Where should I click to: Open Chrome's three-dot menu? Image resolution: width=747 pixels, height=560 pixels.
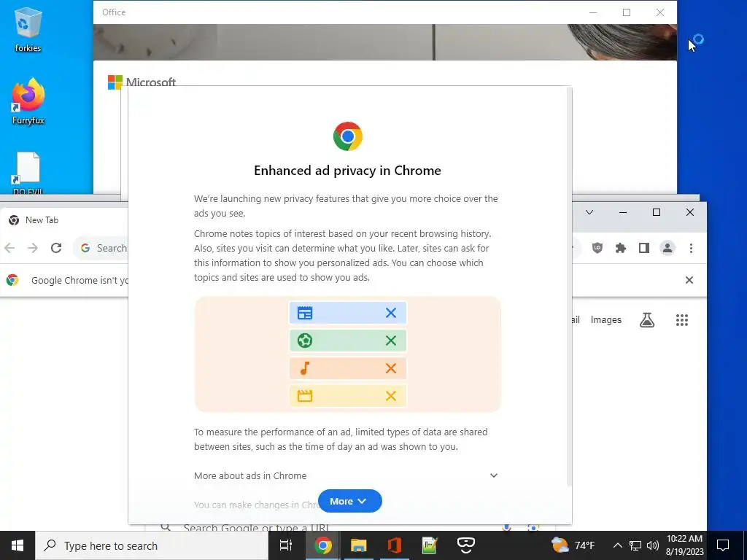[x=691, y=248]
